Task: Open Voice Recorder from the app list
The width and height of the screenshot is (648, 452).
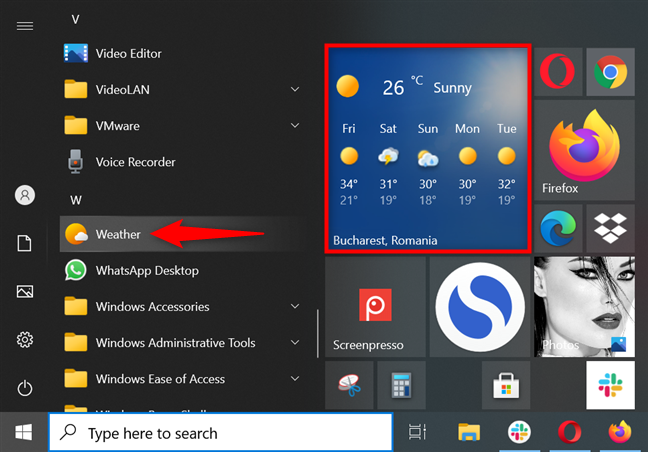Action: click(x=135, y=162)
